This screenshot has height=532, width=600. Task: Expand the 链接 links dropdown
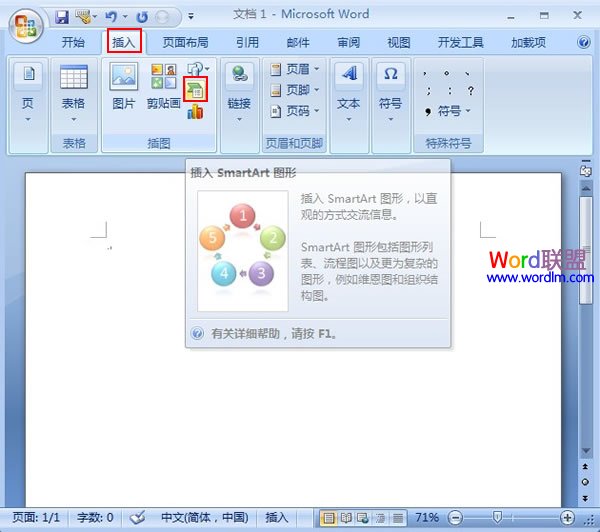pyautogui.click(x=239, y=94)
